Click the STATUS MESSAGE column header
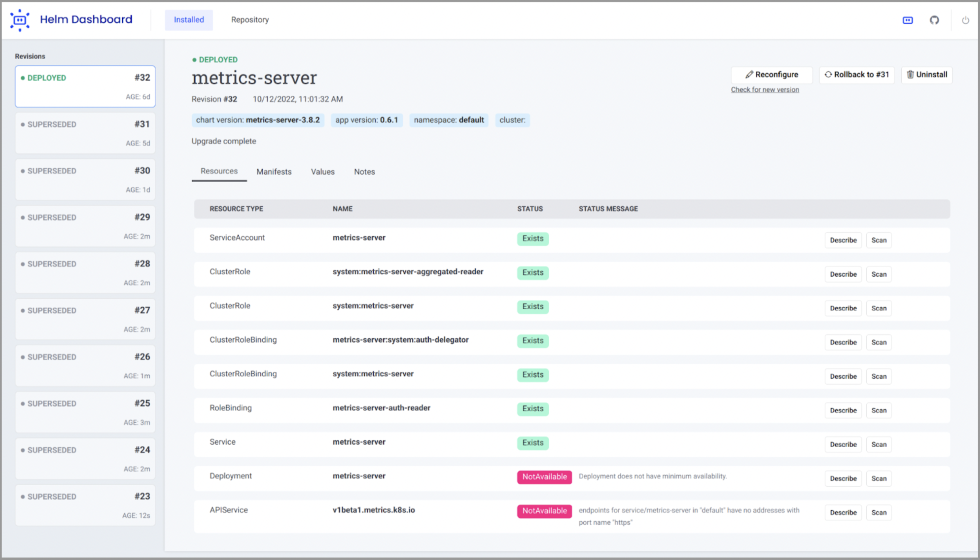The width and height of the screenshot is (980, 560). coord(608,209)
